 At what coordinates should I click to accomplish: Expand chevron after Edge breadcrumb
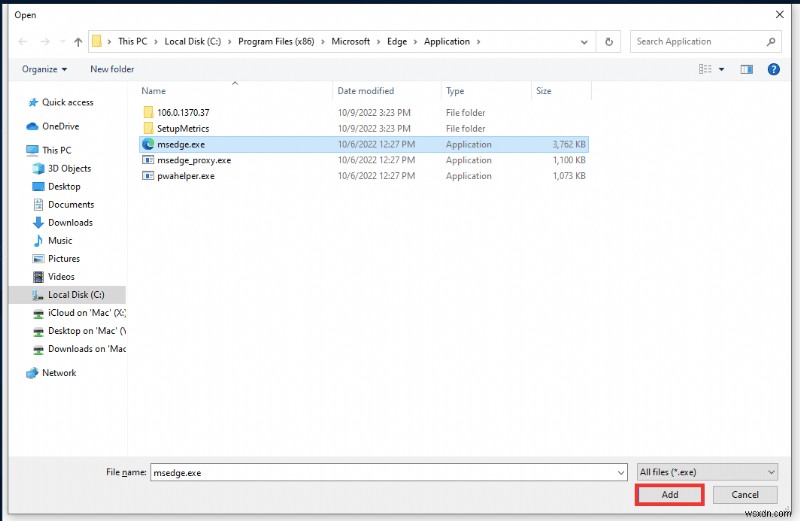415,42
